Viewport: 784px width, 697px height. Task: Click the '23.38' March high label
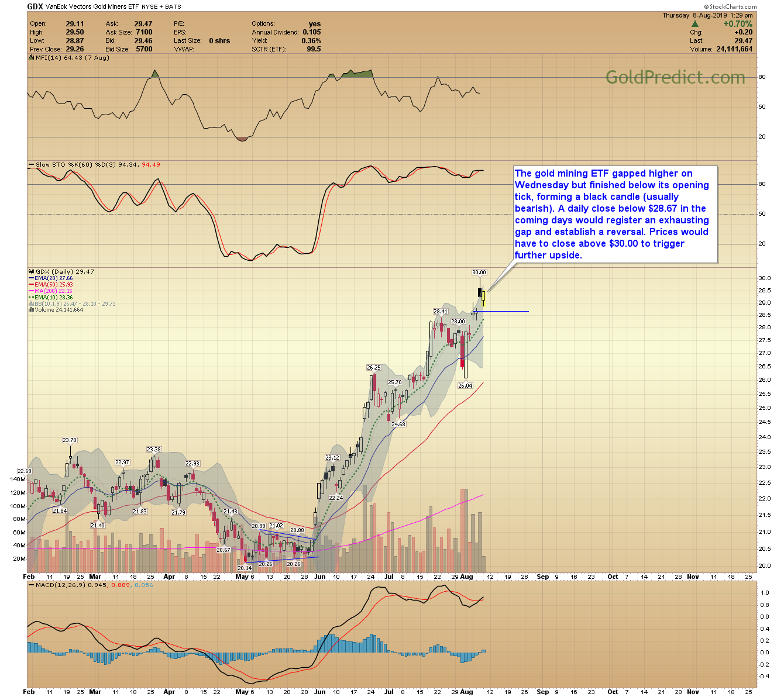pos(153,450)
